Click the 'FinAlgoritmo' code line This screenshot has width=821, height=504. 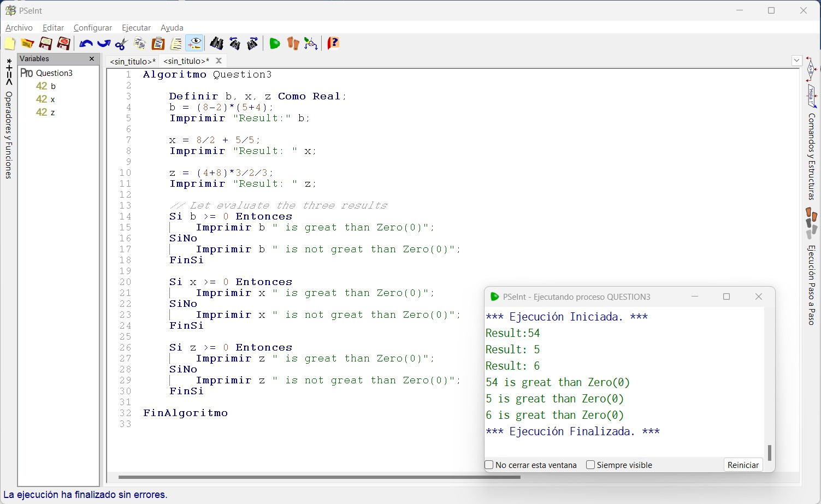coord(186,413)
